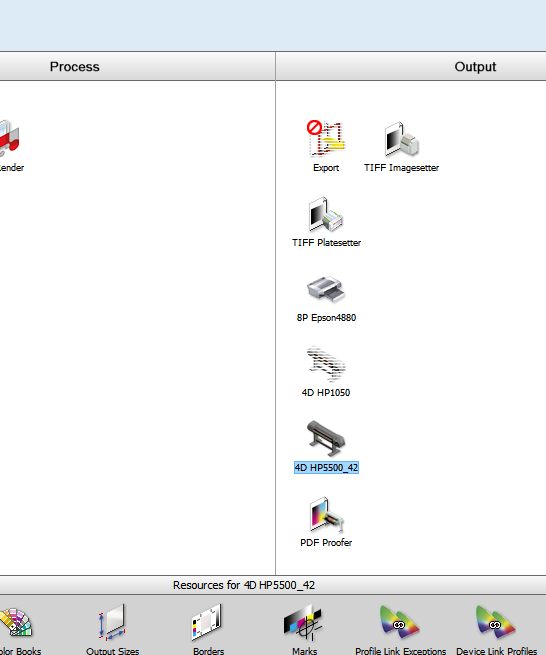546x655 pixels.
Task: Open Profile Link Exceptions resource
Action: tap(400, 622)
